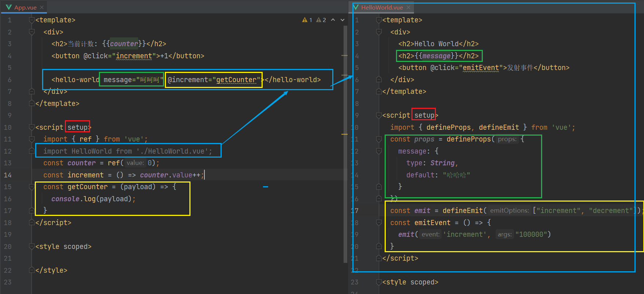Click 'props' constant name on line 11

point(424,139)
